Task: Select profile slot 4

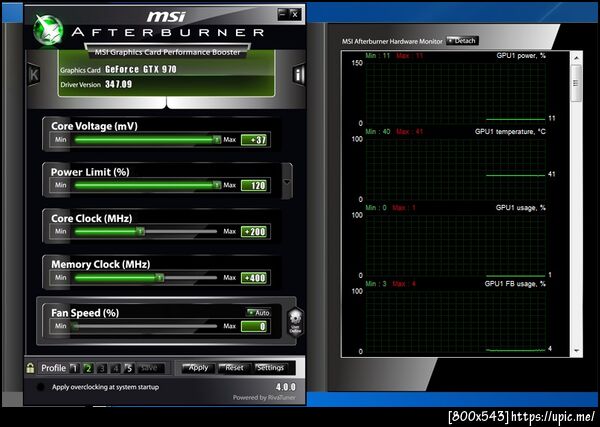Action: pyautogui.click(x=115, y=368)
